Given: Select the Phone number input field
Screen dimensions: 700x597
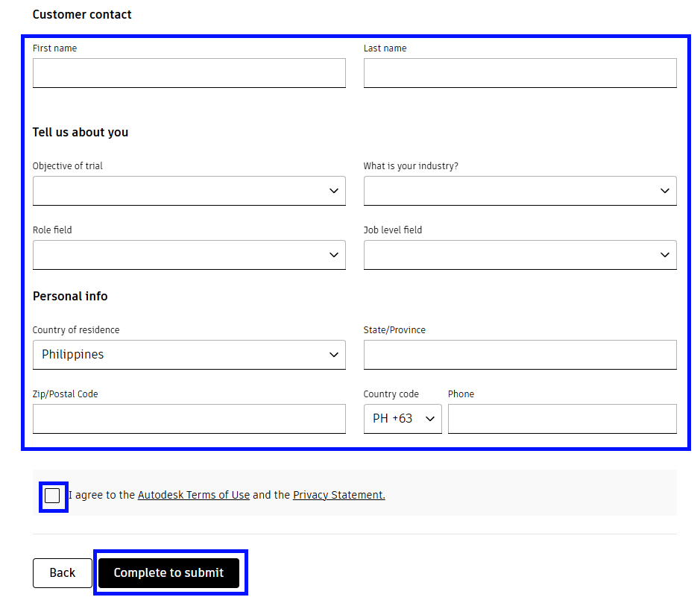Looking at the screenshot, I should [x=562, y=419].
